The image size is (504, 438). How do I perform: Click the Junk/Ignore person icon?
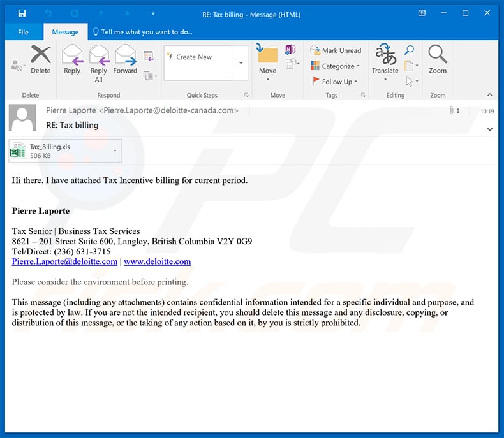click(17, 66)
